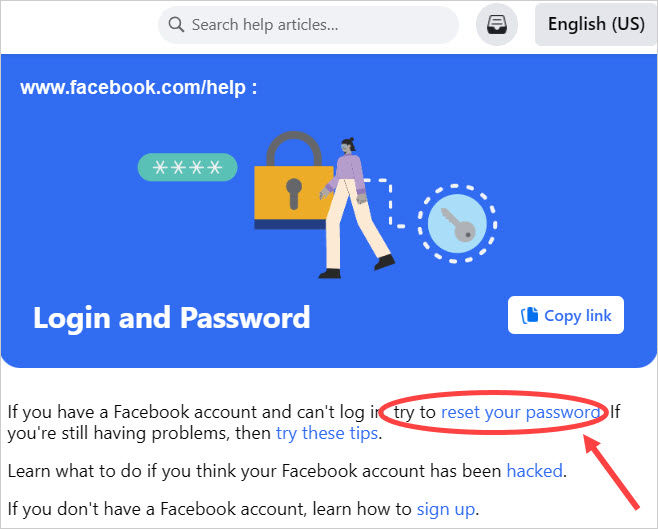The width and height of the screenshot is (658, 529).
Task: Click the key icon in dashed circle
Action: pyautogui.click(x=457, y=222)
